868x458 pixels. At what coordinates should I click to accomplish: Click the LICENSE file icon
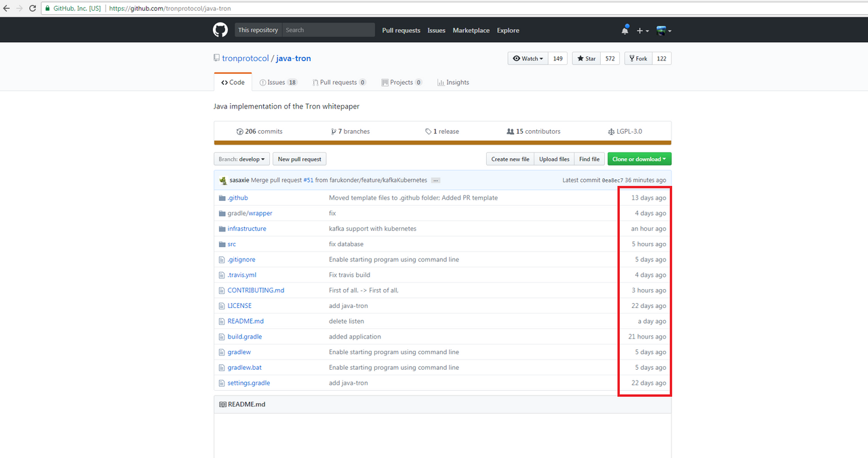(222, 306)
